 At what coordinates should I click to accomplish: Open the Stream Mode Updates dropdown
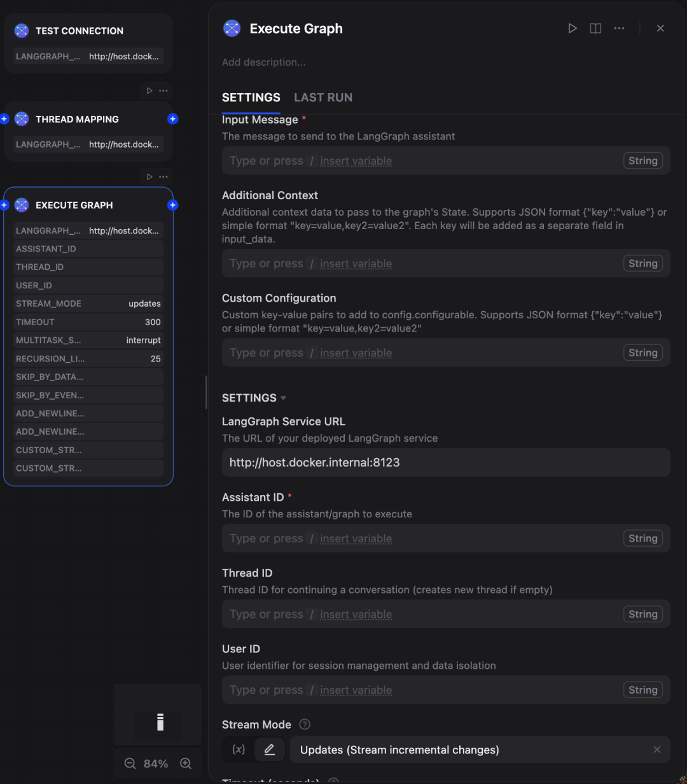480,750
